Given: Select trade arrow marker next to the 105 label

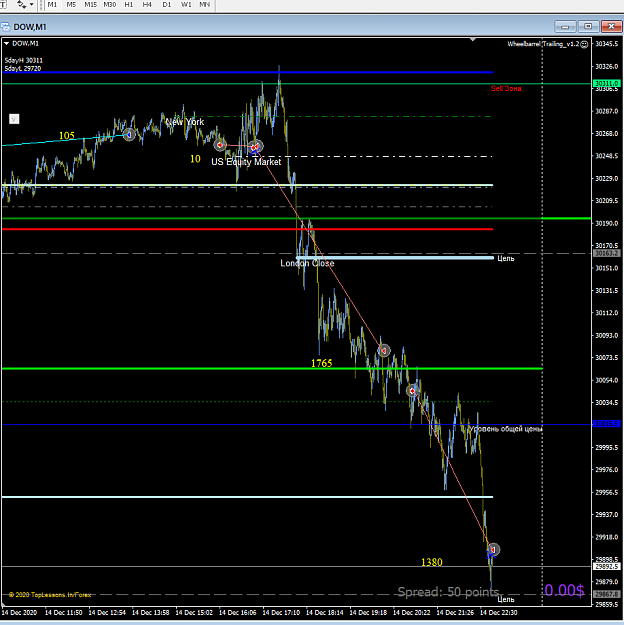Looking at the screenshot, I should click(x=128, y=135).
